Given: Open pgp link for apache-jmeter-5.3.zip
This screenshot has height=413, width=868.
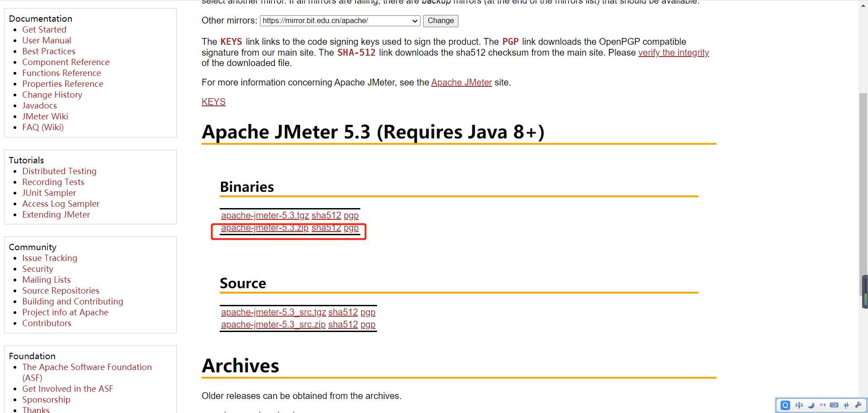Looking at the screenshot, I should click(x=351, y=228).
